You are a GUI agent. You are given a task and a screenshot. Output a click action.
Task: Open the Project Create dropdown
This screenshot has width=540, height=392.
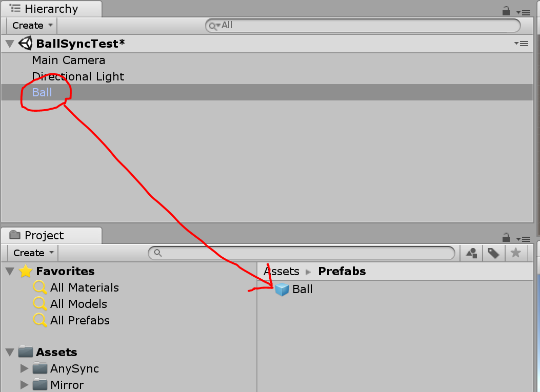point(33,253)
